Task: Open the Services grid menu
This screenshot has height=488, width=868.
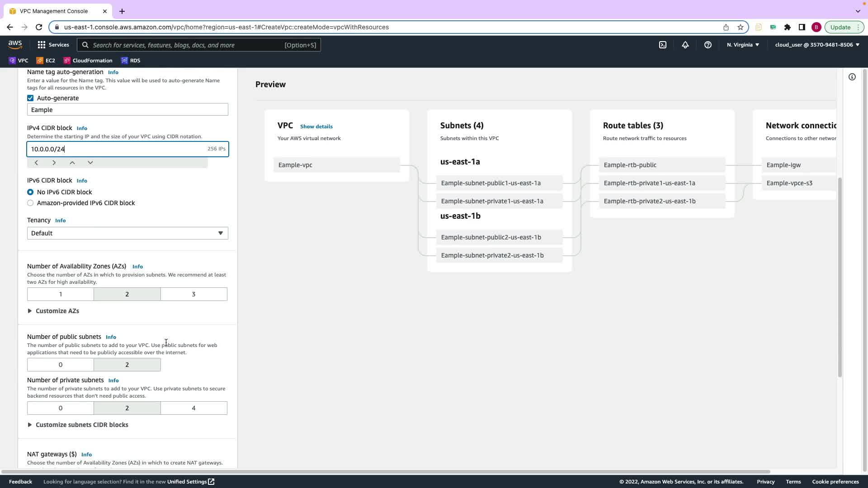Action: tap(53, 45)
